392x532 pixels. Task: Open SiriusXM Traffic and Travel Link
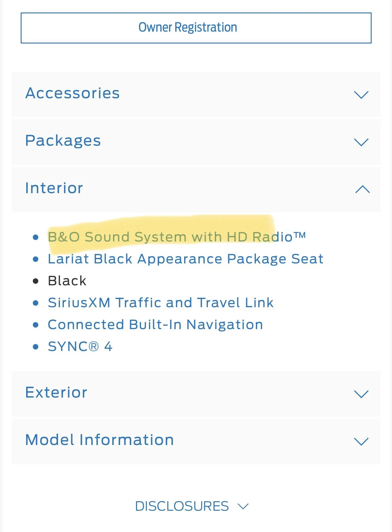160,303
